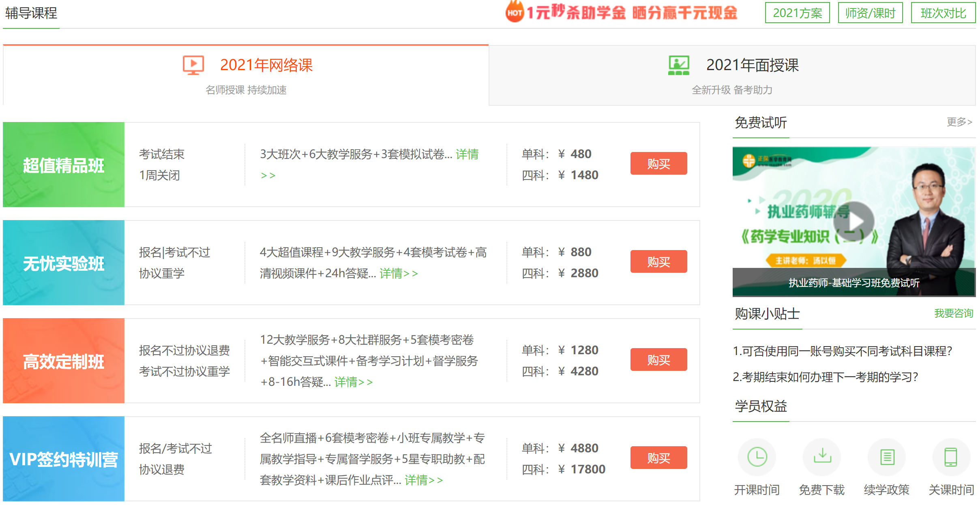Click the download icon for 免费下载
Viewport: 980px width, 505px height.
click(822, 457)
